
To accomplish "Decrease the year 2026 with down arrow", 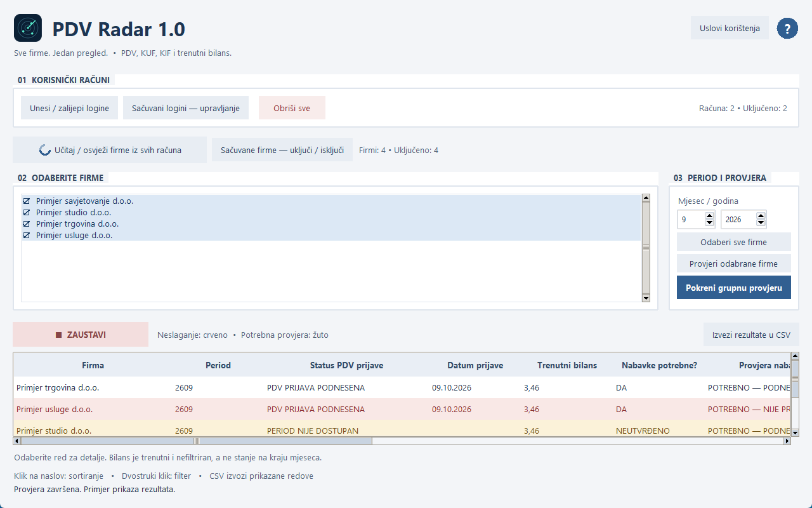I will [761, 223].
